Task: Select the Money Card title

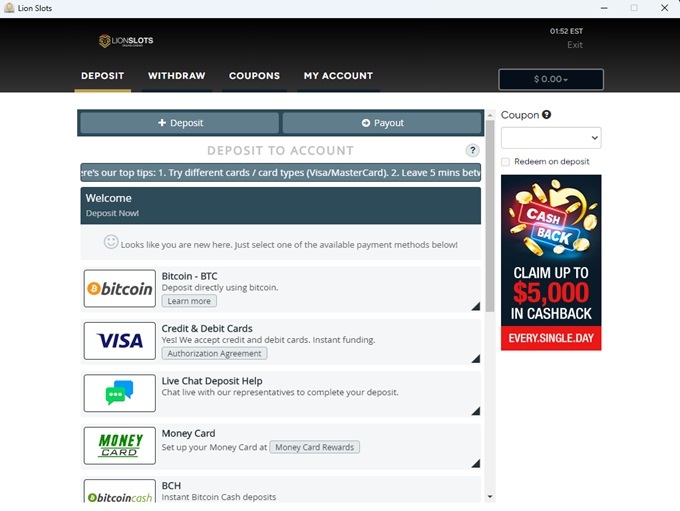Action: 188,433
